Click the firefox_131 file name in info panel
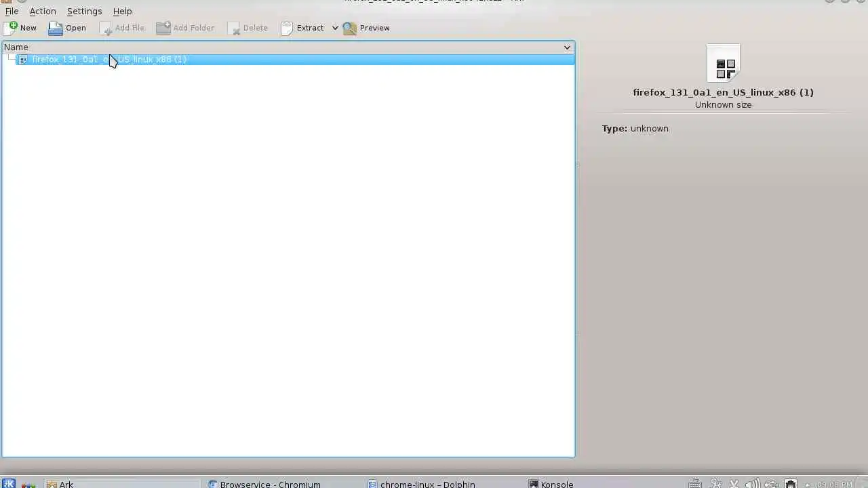Image resolution: width=868 pixels, height=488 pixels. (724, 92)
